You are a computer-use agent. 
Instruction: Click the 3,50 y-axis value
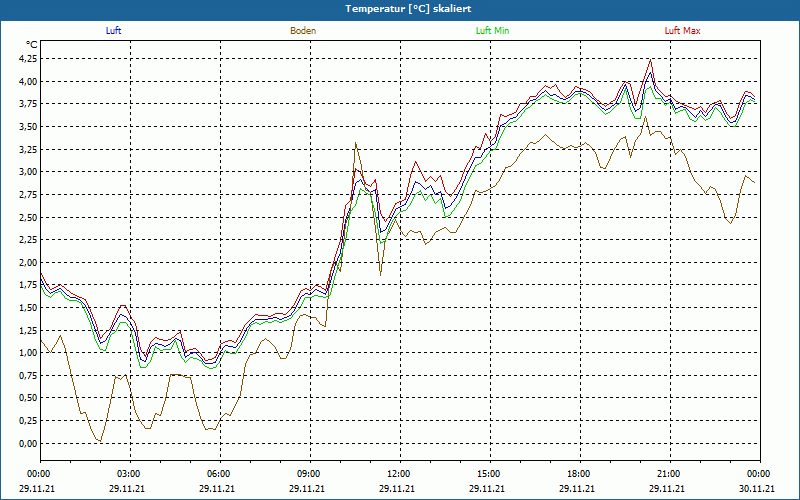tap(28, 127)
